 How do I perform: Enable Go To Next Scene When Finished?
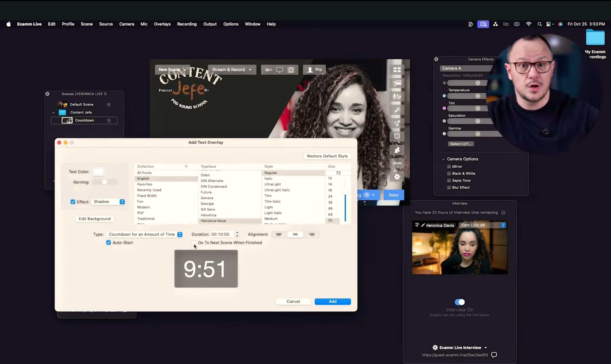point(194,243)
